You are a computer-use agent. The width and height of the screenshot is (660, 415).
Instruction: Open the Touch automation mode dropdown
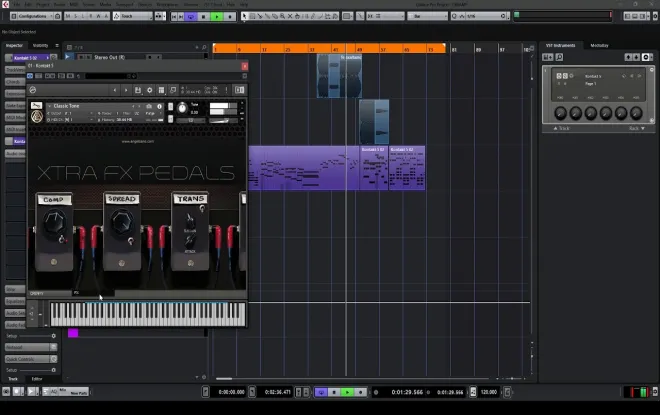coord(133,16)
